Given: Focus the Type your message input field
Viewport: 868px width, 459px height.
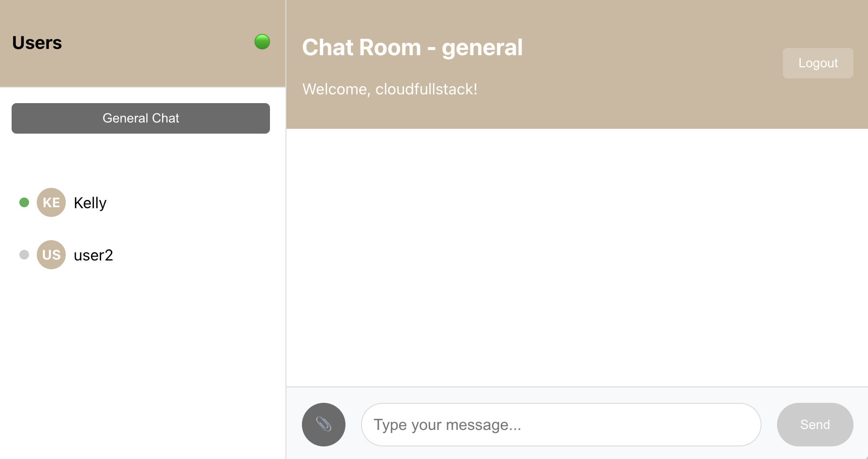Looking at the screenshot, I should click(x=560, y=424).
